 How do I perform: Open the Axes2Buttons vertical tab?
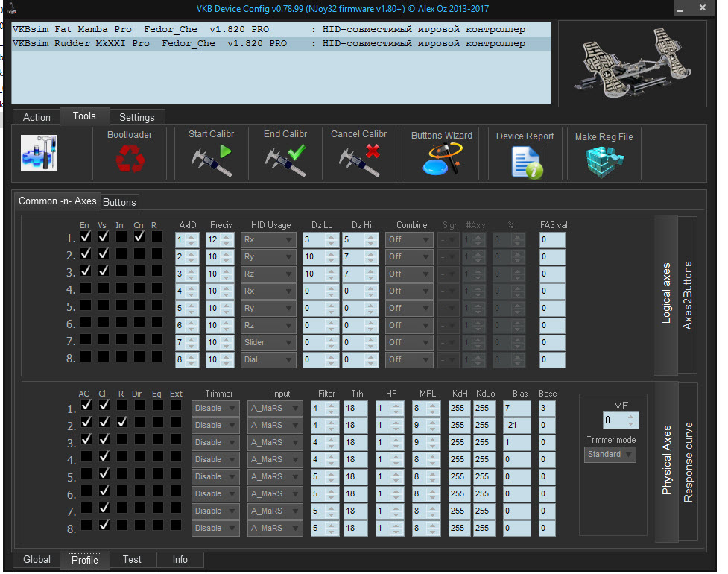pyautogui.click(x=688, y=295)
